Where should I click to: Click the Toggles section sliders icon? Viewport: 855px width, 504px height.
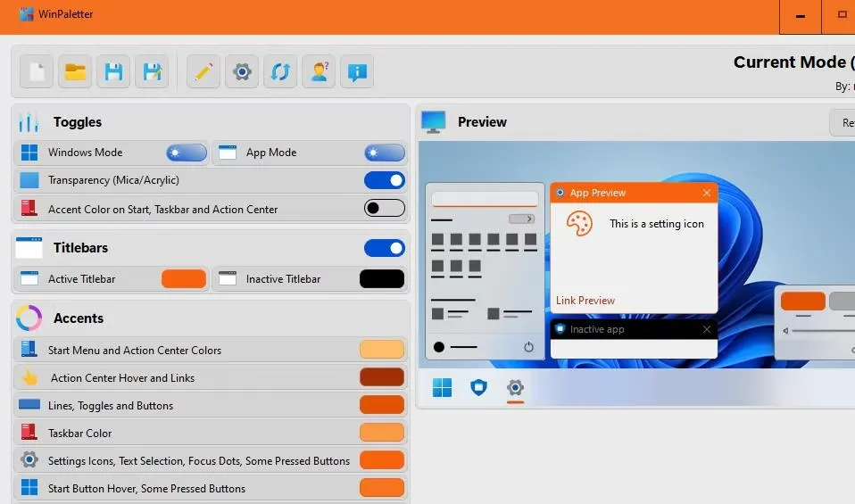point(29,122)
